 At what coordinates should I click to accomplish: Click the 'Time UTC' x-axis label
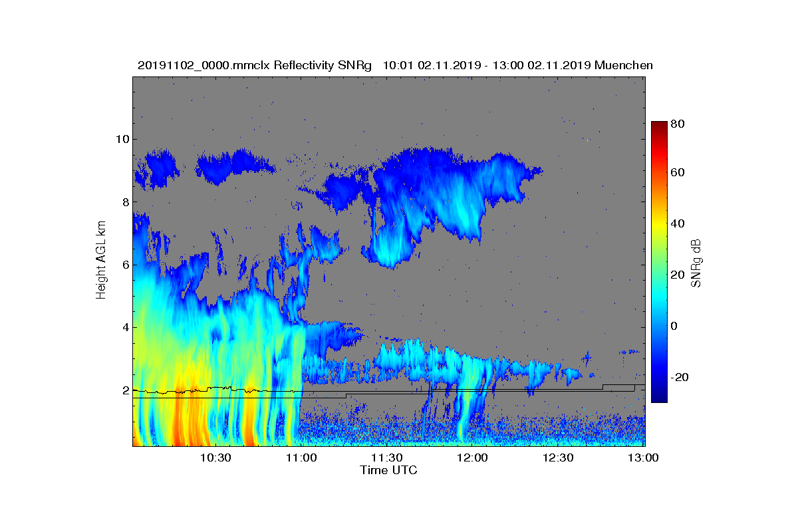coord(388,470)
